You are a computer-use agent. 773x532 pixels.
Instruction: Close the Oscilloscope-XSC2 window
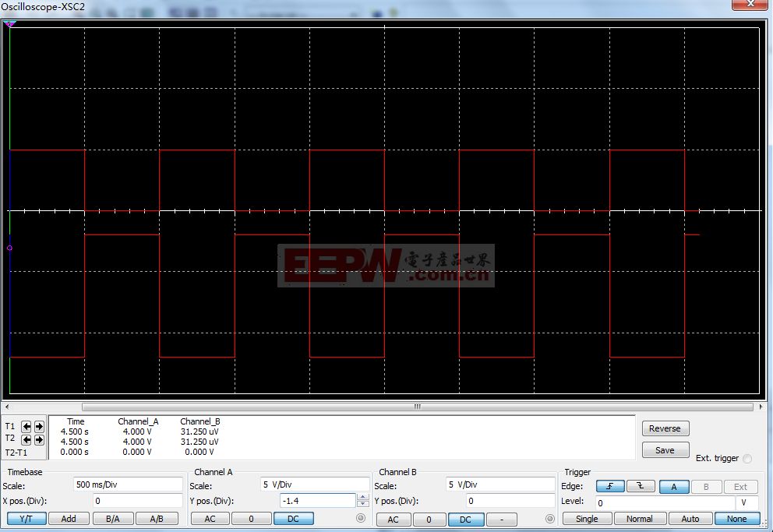point(750,4)
